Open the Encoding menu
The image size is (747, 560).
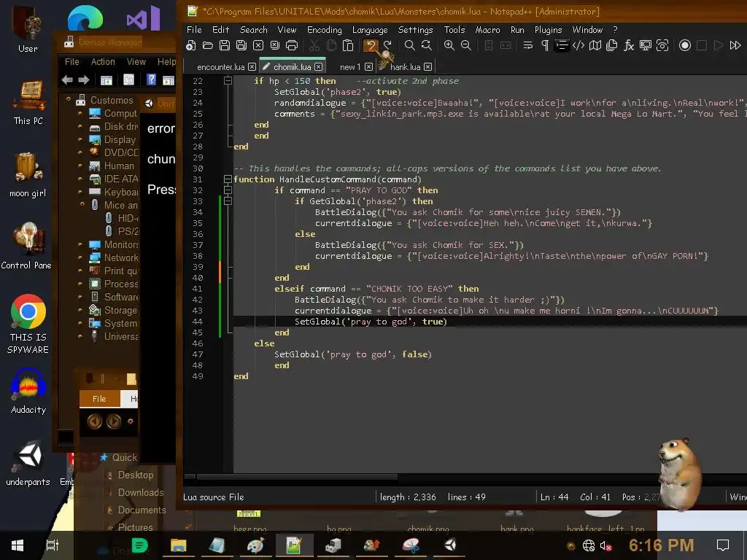[x=325, y=29]
